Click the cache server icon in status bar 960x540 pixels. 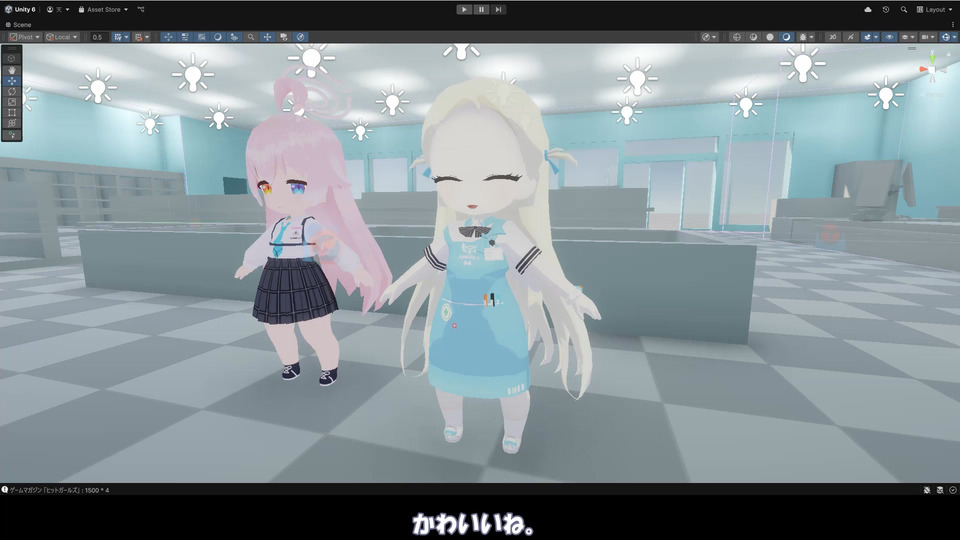pyautogui.click(x=940, y=490)
